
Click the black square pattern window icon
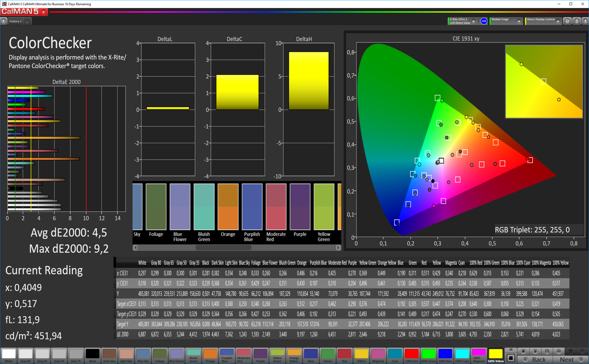click(x=511, y=358)
